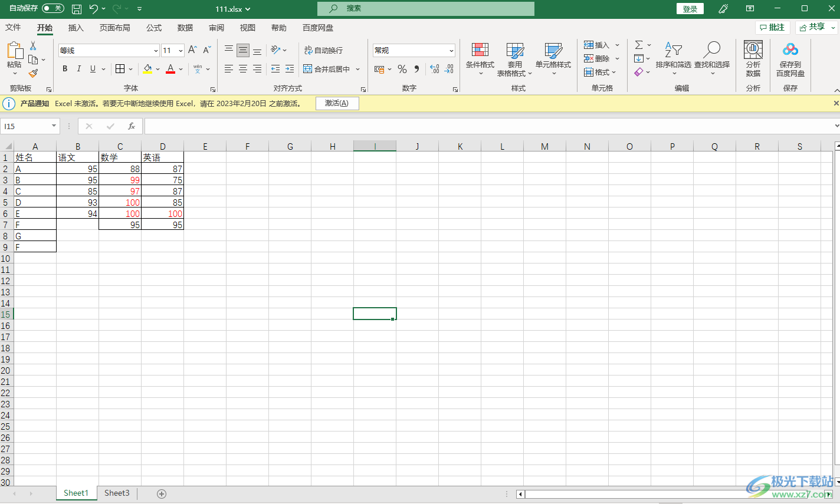Toggle Underline formatting
This screenshot has width=840, height=504.
click(93, 69)
